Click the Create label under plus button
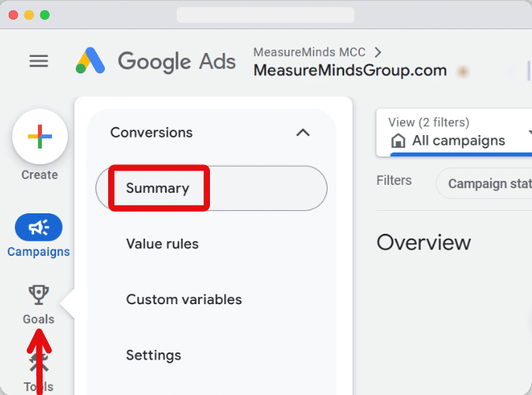The height and width of the screenshot is (395, 532). [39, 175]
